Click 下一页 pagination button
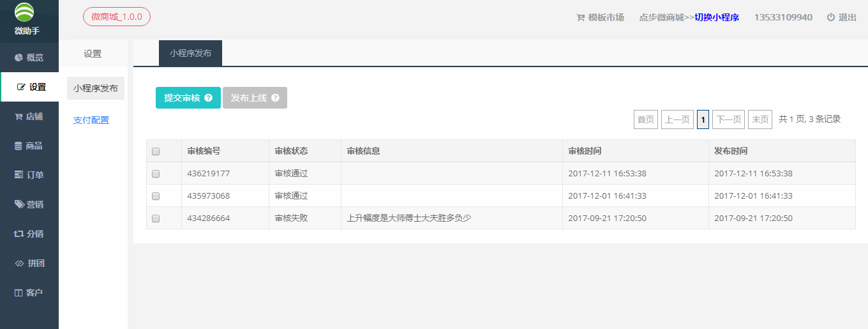This screenshot has width=868, height=329. pos(728,119)
